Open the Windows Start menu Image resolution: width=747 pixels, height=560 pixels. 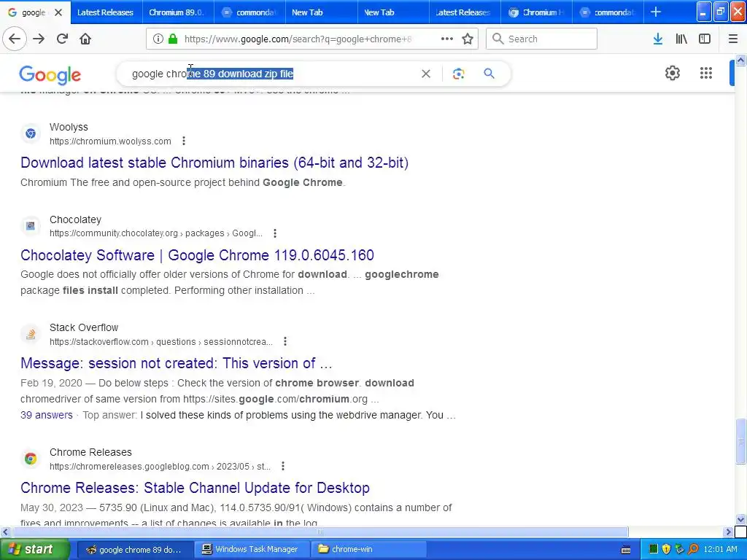pyautogui.click(x=35, y=549)
